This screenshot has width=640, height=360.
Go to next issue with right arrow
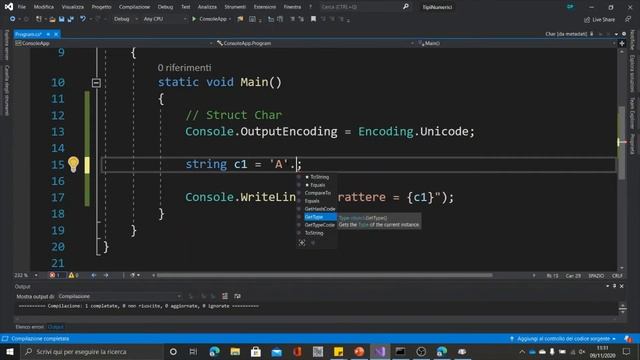pos(106,276)
